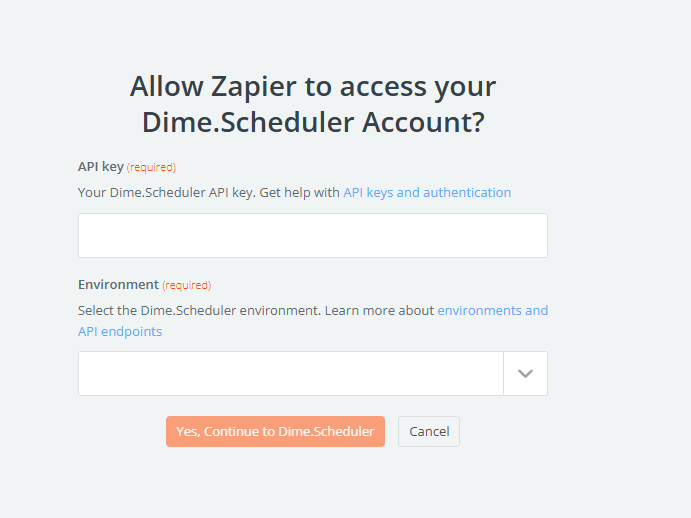Screen dimensions: 691x518
Task: Click the API key field label
Action: pyautogui.click(x=100, y=167)
